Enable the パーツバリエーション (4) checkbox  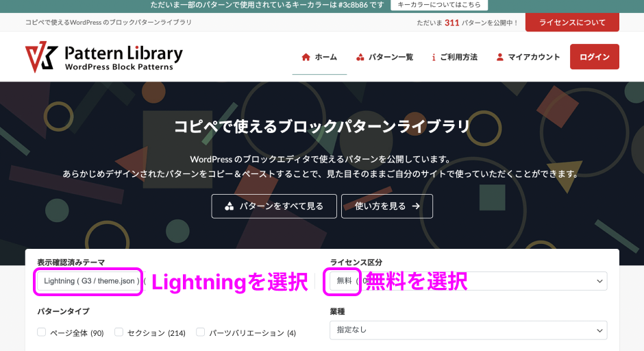point(201,332)
